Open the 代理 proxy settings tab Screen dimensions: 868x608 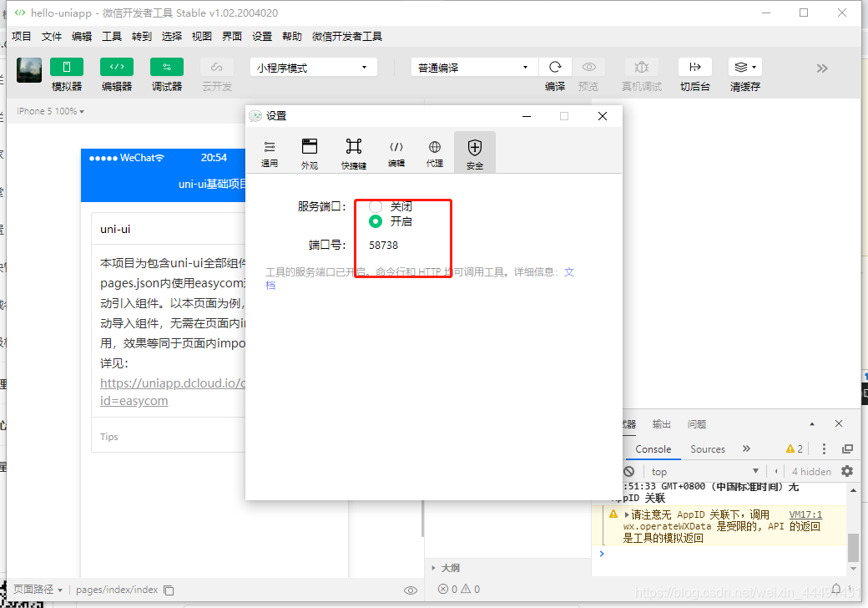[x=435, y=154]
